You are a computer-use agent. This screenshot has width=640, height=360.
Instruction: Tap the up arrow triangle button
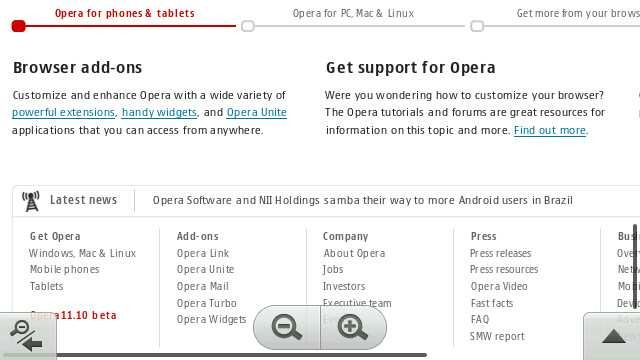coord(613,337)
